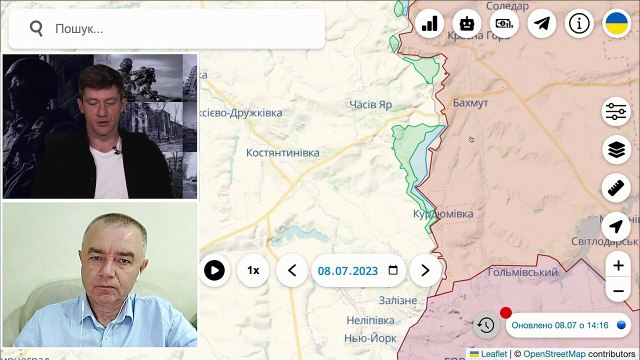
Task: Click the locate-me arrow icon
Action: (x=616, y=227)
